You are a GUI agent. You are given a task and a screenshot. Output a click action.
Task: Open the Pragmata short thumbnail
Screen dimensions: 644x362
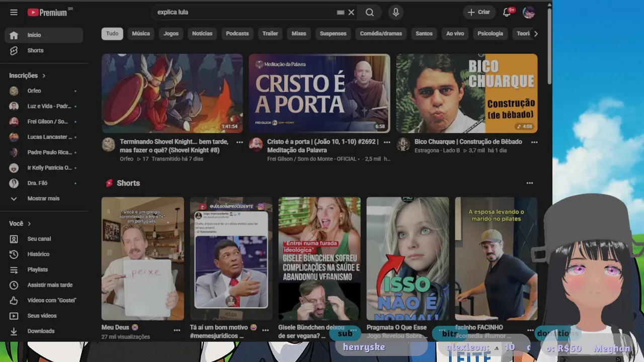408,258
